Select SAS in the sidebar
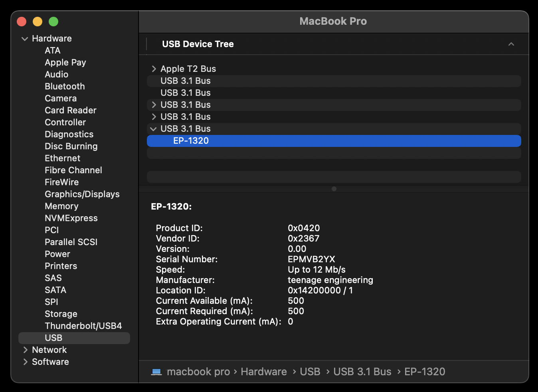The height and width of the screenshot is (392, 538). (x=53, y=278)
